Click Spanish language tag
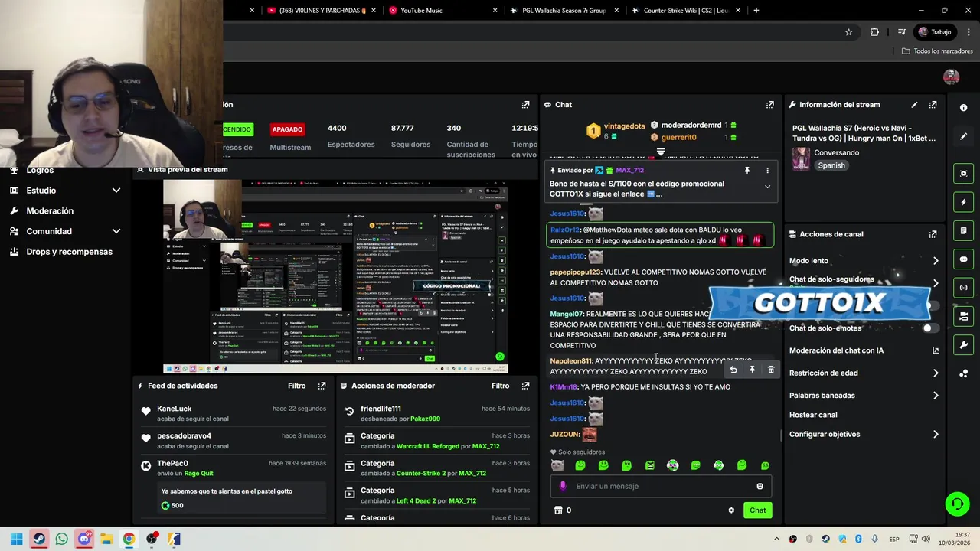 coord(831,165)
